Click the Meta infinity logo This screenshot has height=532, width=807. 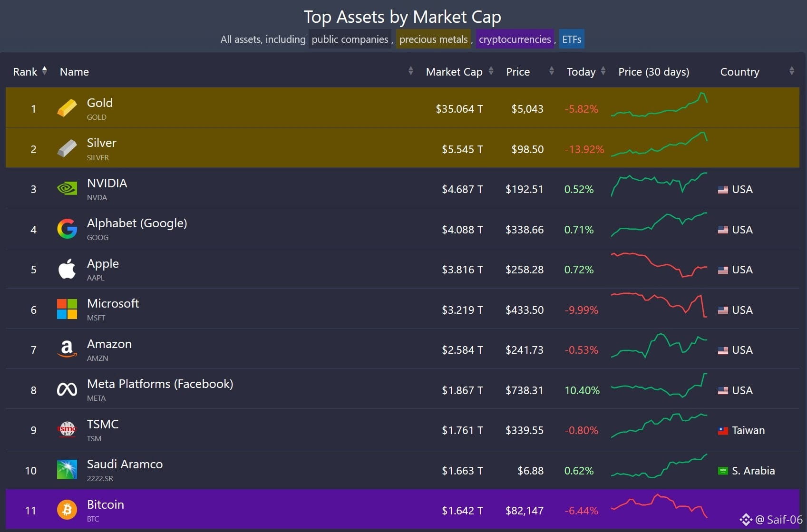pyautogui.click(x=67, y=390)
